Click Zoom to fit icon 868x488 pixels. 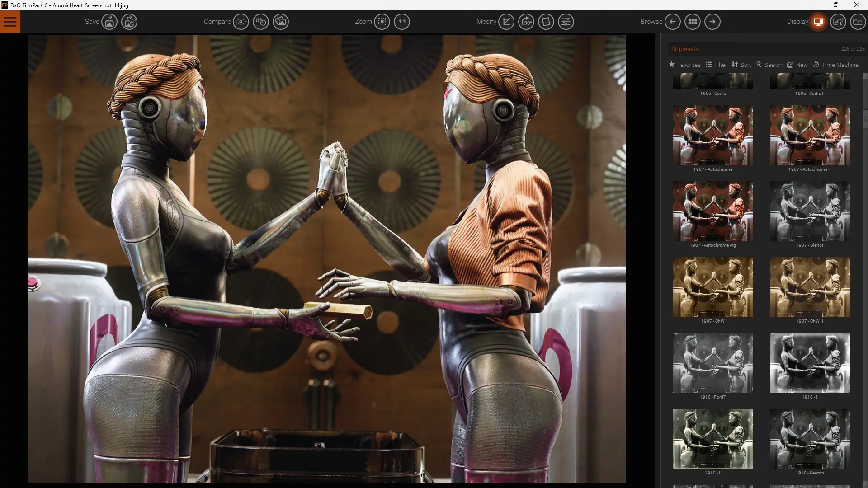382,22
